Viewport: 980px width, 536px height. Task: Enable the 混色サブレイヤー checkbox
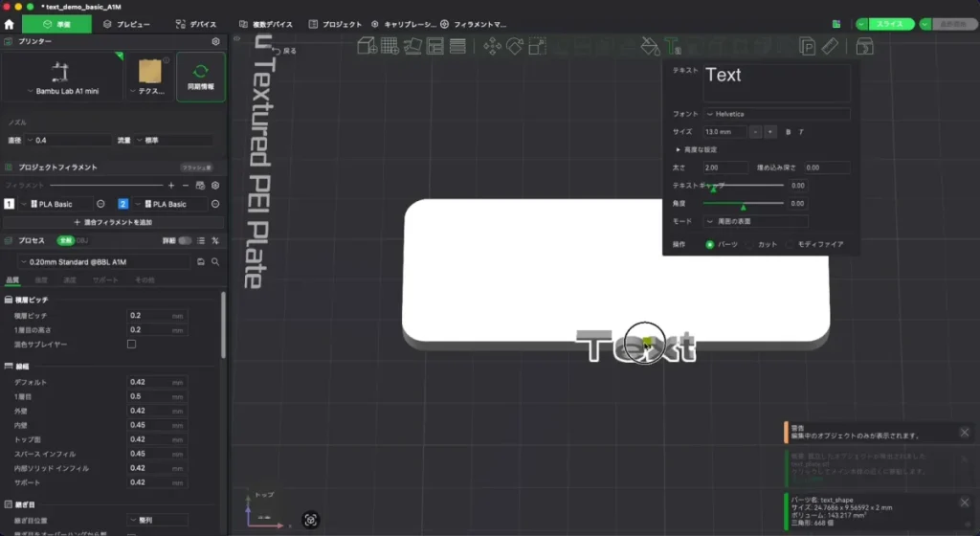coord(131,345)
